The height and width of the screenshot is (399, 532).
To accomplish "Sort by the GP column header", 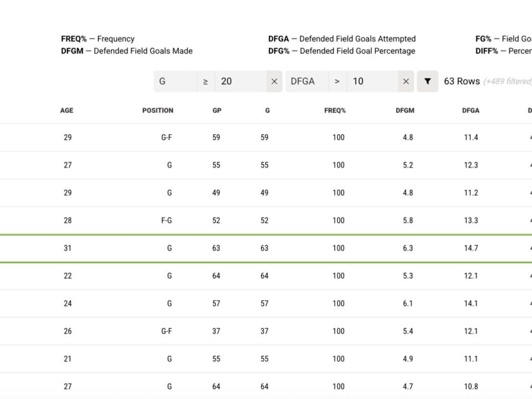I will coord(217,110).
